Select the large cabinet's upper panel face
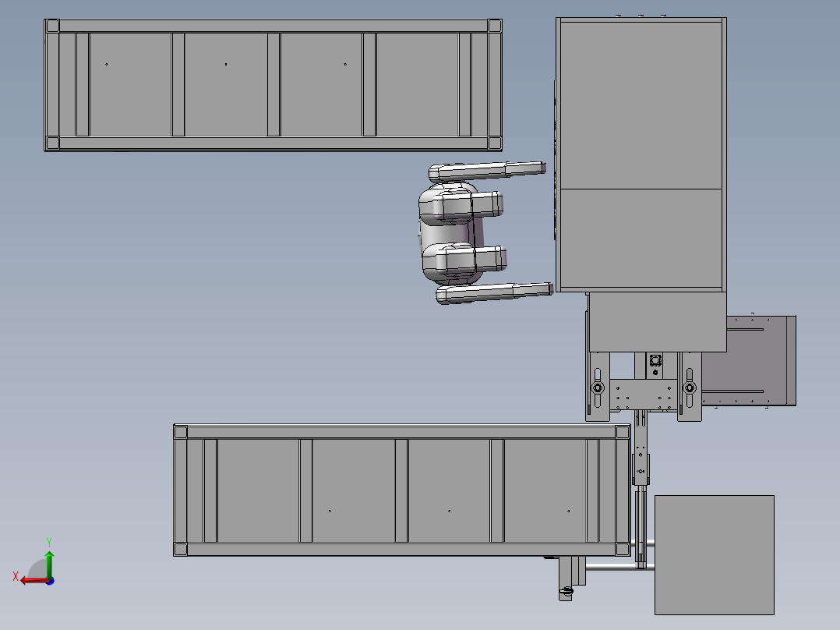The width and height of the screenshot is (840, 630). (641, 105)
